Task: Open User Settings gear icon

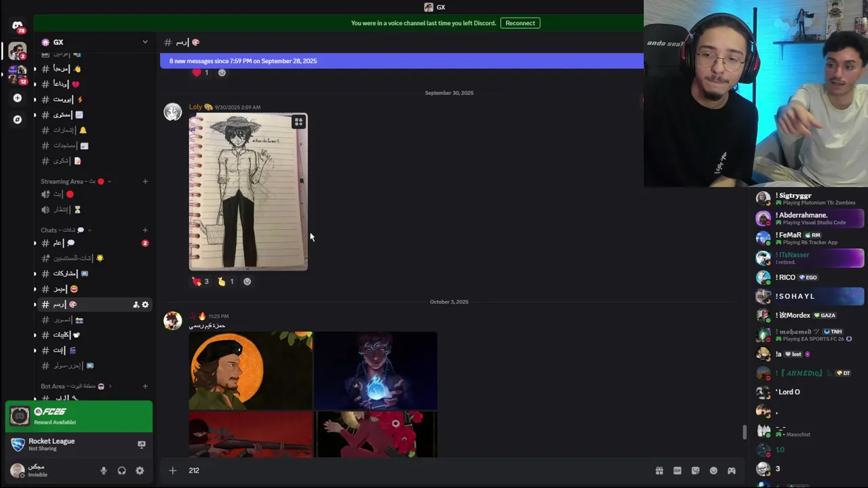Action: tap(140, 470)
